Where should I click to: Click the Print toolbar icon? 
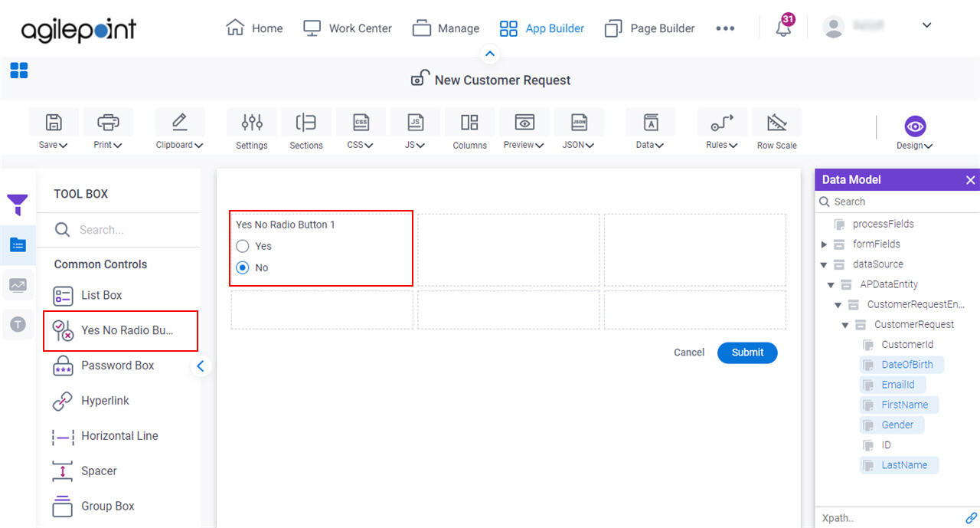108,122
